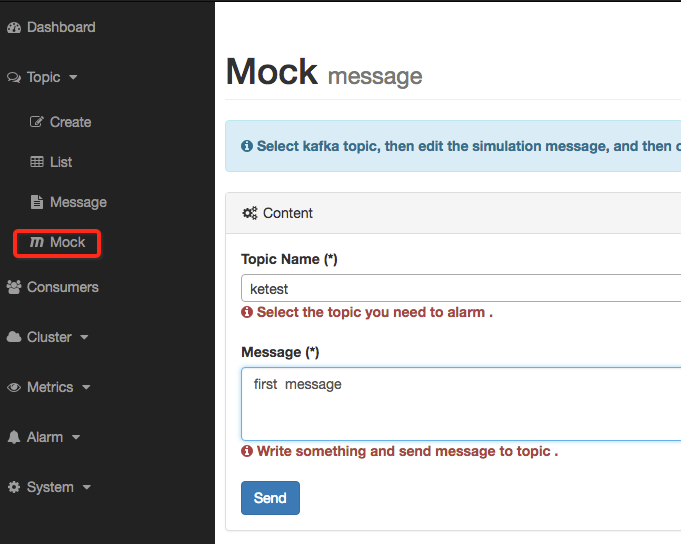681x544 pixels.
Task: Click the Topic chat bubbles icon
Action: click(14, 78)
